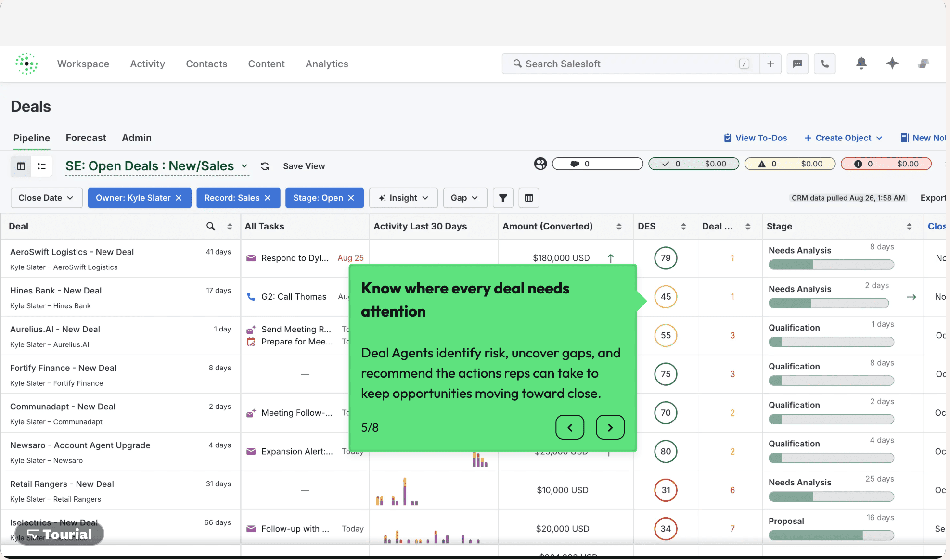Click the Follow-up with ... task

pyautogui.click(x=295, y=529)
